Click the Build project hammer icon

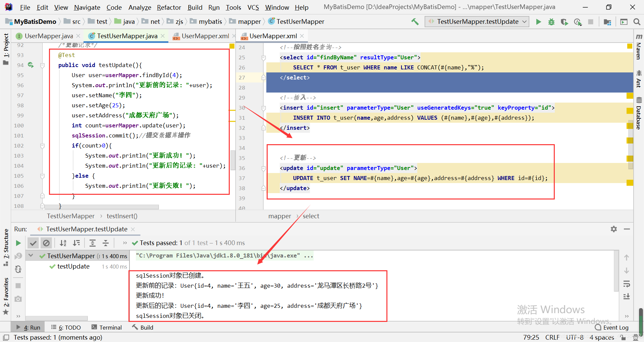415,22
